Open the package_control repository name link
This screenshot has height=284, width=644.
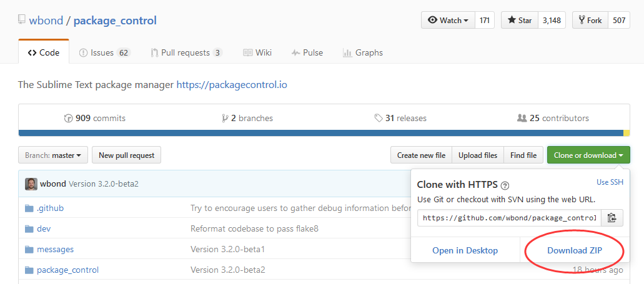pos(115,20)
